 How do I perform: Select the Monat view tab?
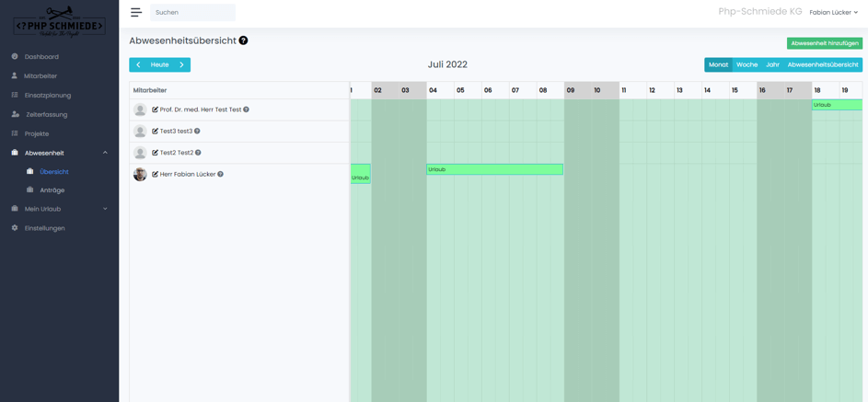[x=718, y=65]
